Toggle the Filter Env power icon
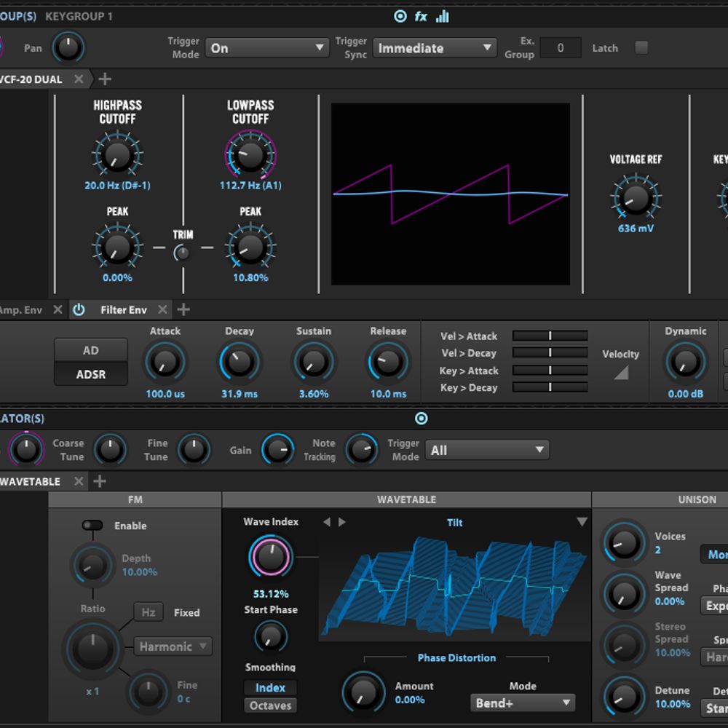The height and width of the screenshot is (728, 728). 79,309
